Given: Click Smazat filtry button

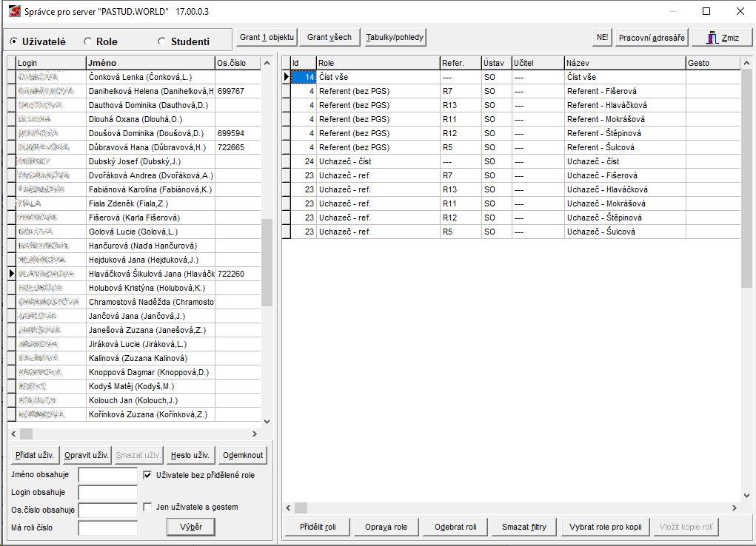Looking at the screenshot, I should coord(523,527).
